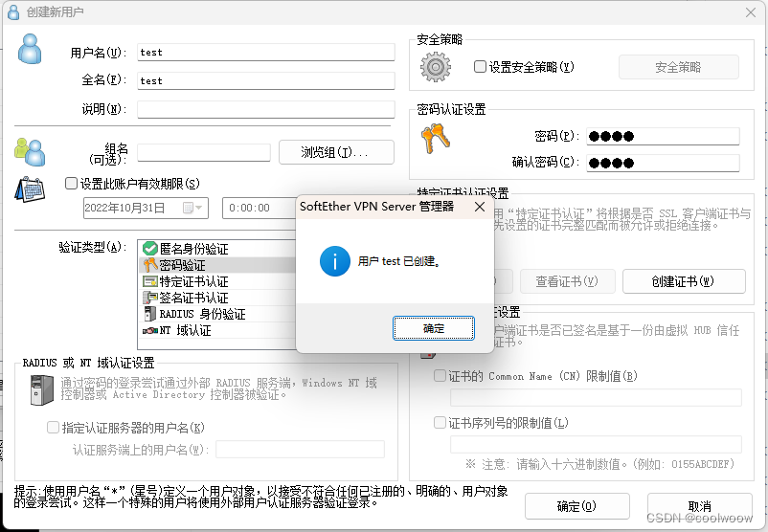
Task: Click the title bar user icon
Action: [13, 12]
